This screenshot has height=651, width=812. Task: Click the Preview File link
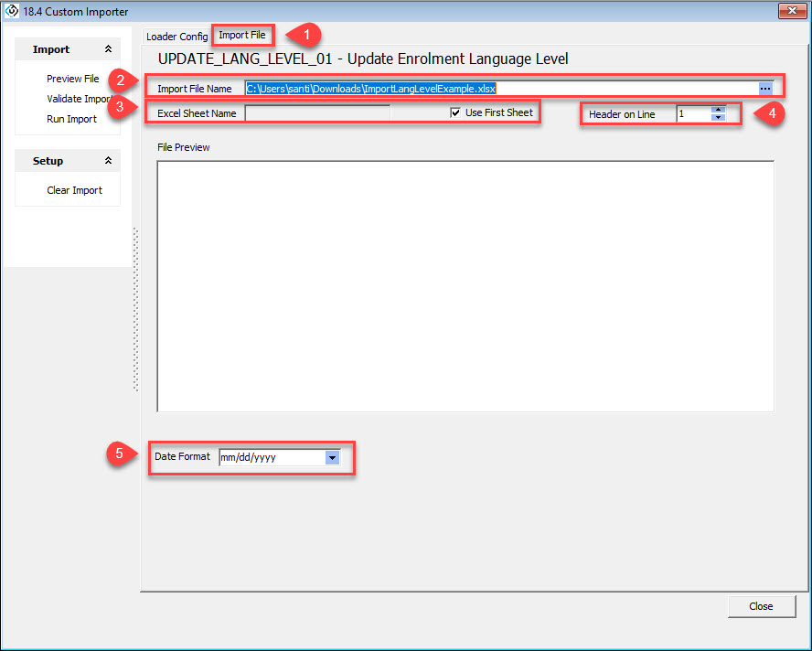point(73,79)
